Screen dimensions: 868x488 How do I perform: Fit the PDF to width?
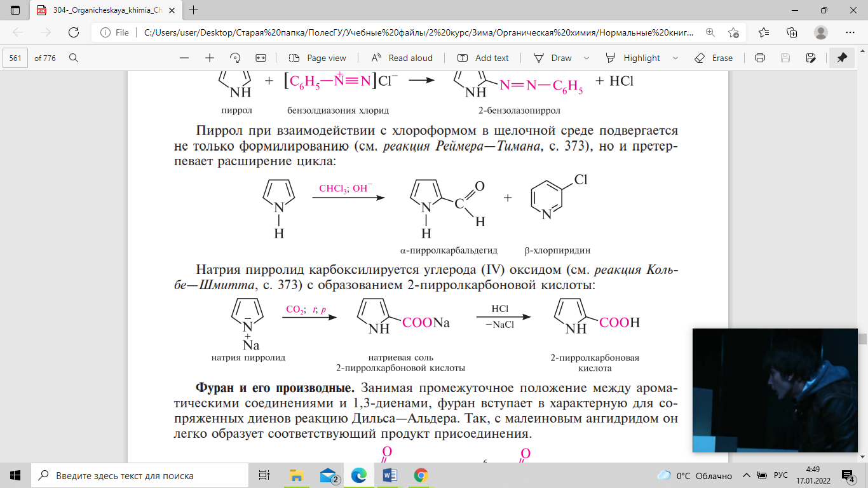(261, 58)
